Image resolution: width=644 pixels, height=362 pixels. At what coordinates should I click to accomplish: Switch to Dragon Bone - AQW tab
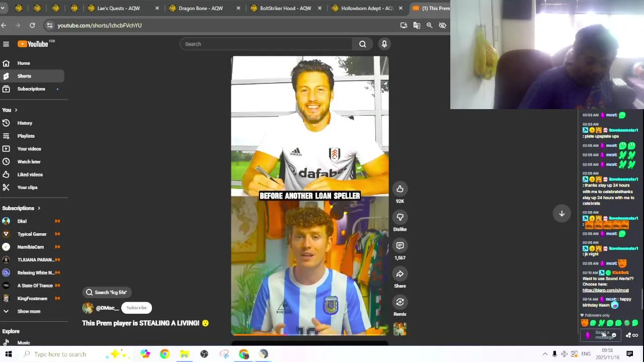(205, 8)
